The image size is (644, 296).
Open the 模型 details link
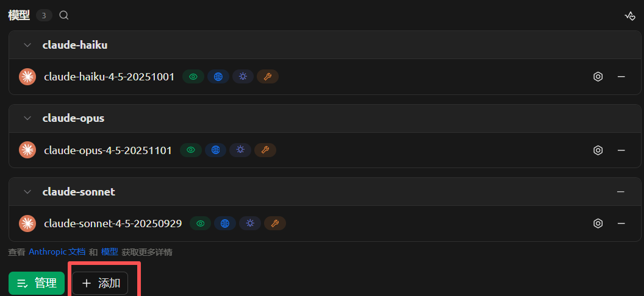[110, 252]
